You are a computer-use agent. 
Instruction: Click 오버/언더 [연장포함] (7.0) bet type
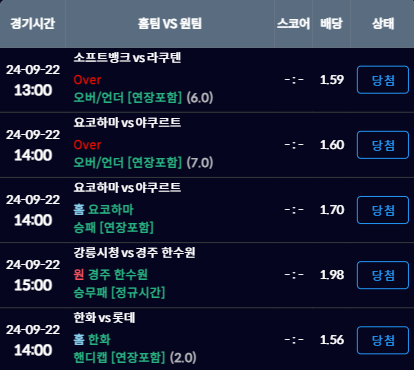pyautogui.click(x=143, y=163)
